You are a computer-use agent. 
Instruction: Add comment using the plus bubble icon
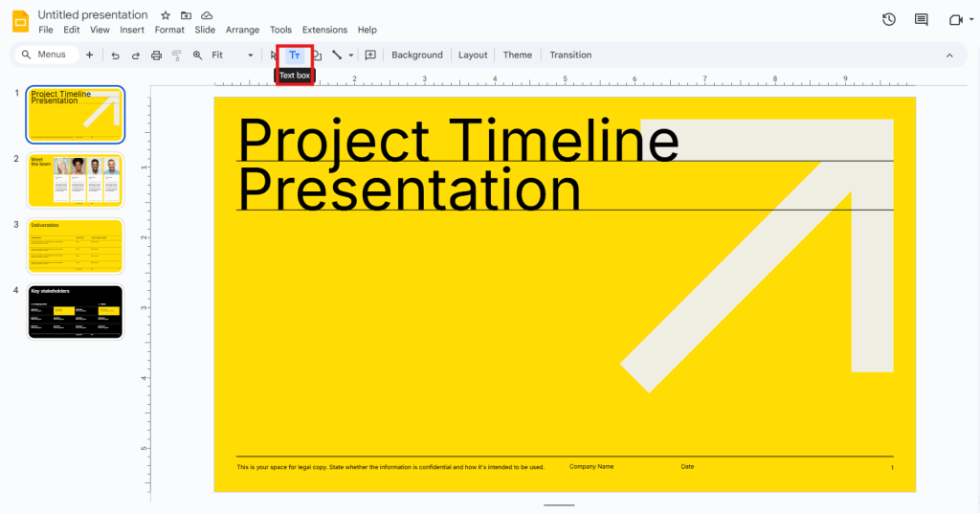coord(370,56)
